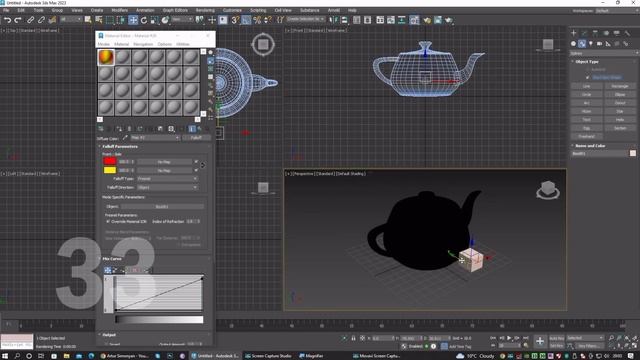The height and width of the screenshot is (360, 640).
Task: Click the ViewCube in Perspective viewport
Action: (x=548, y=190)
